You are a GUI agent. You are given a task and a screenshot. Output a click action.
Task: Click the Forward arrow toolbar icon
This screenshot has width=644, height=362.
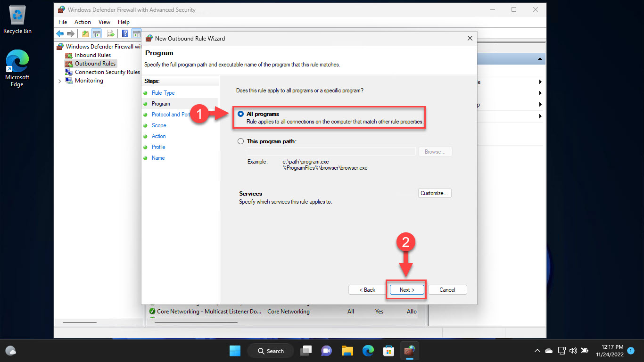pyautogui.click(x=70, y=33)
